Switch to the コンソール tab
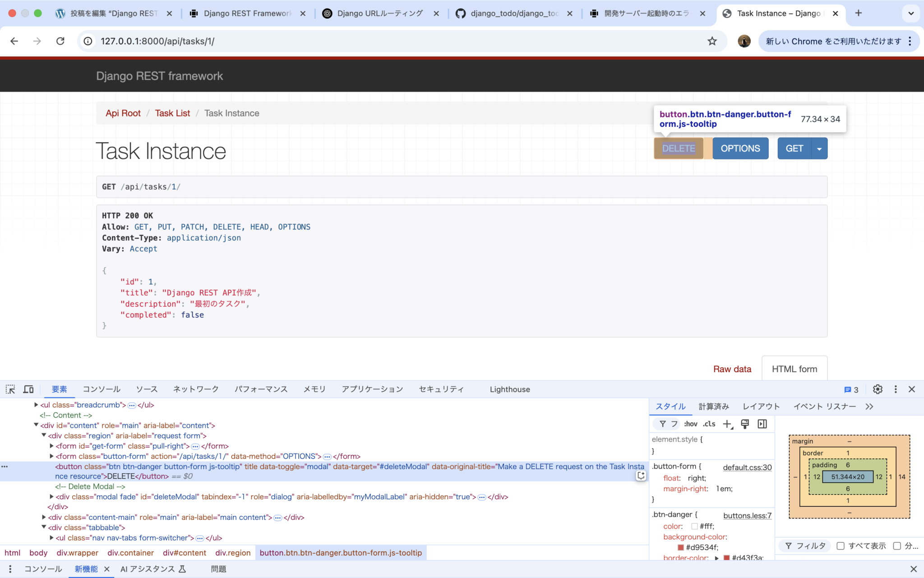This screenshot has height=578, width=924. coord(101,389)
